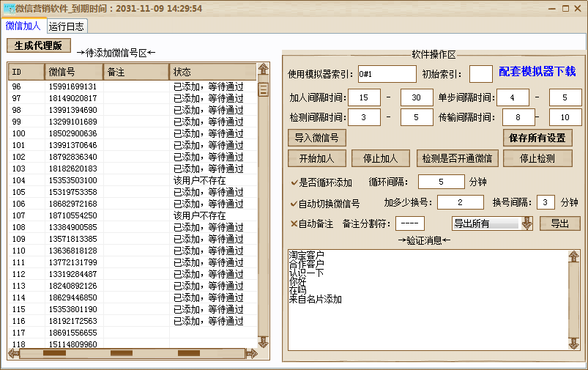Screen dimensions: 588x370
Task: Select row with number 18192172563
Action: [132, 321]
